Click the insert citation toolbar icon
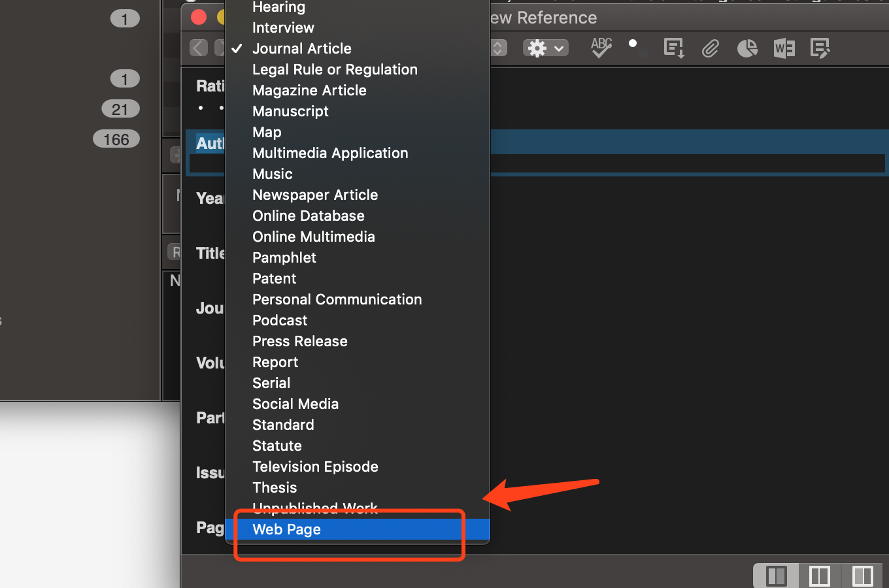Viewport: 889px width, 588px height. click(x=674, y=48)
